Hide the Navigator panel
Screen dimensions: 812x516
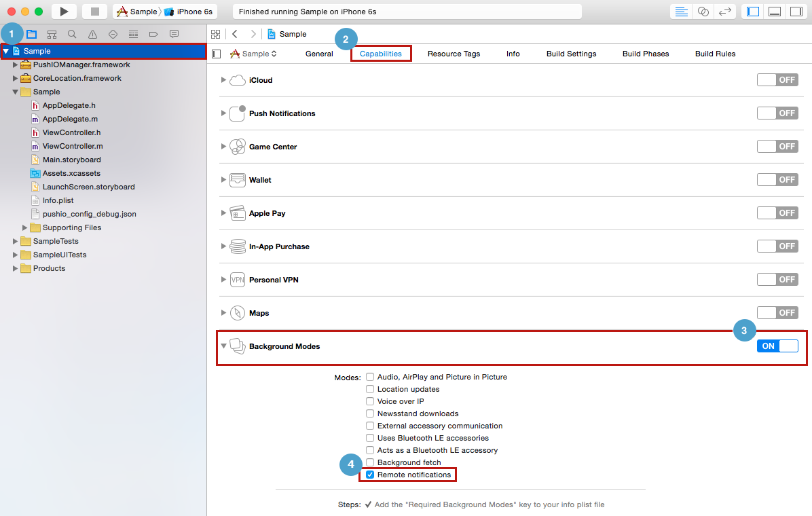tap(753, 12)
